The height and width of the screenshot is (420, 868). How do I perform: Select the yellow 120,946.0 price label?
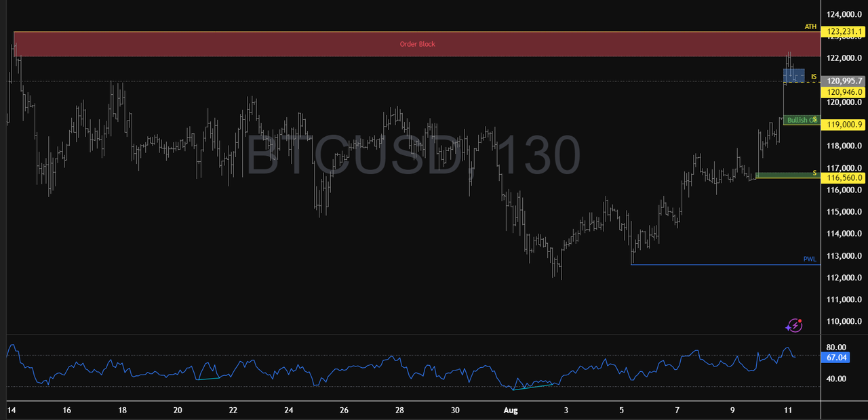click(x=843, y=91)
